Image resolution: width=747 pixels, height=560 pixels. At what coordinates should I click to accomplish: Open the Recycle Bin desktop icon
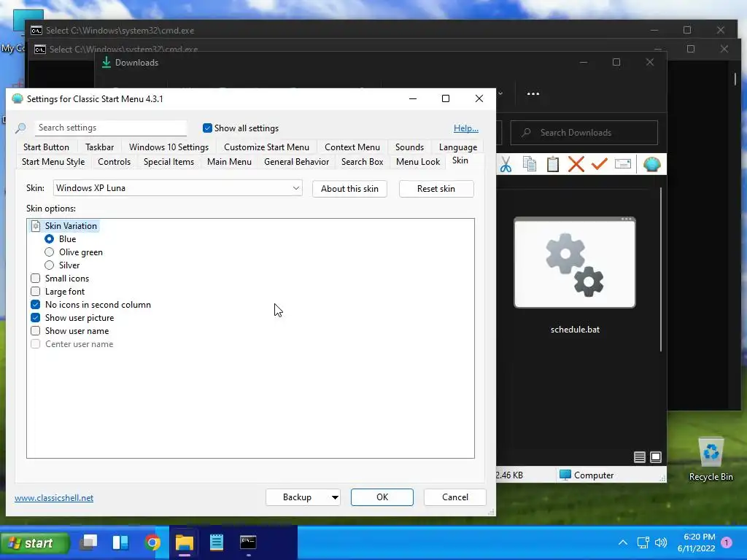pos(711,459)
